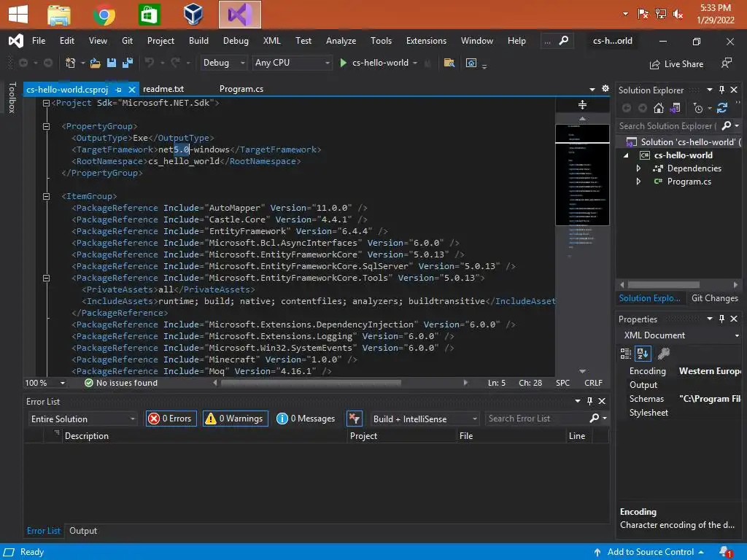Screen dimensions: 747x560
Task: Click the Error List clear filter icon
Action: [x=355, y=419]
